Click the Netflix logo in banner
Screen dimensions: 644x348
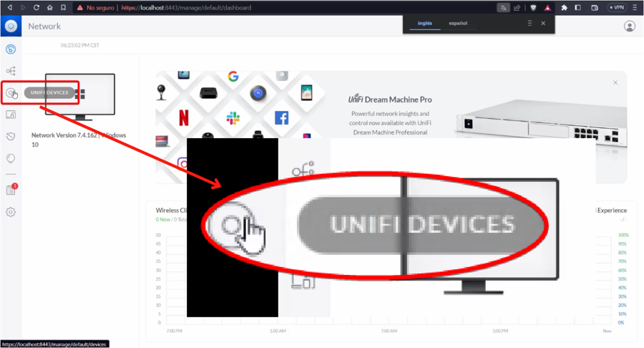(184, 118)
